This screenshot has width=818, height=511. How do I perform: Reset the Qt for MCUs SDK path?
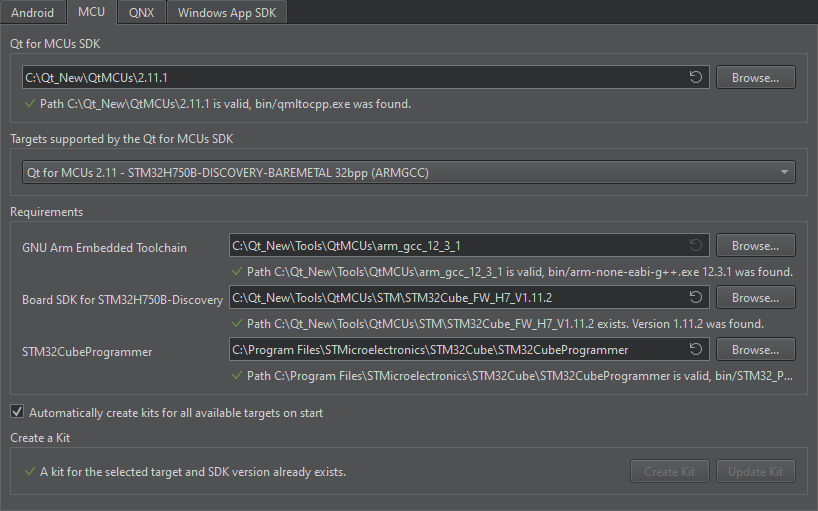coord(695,77)
